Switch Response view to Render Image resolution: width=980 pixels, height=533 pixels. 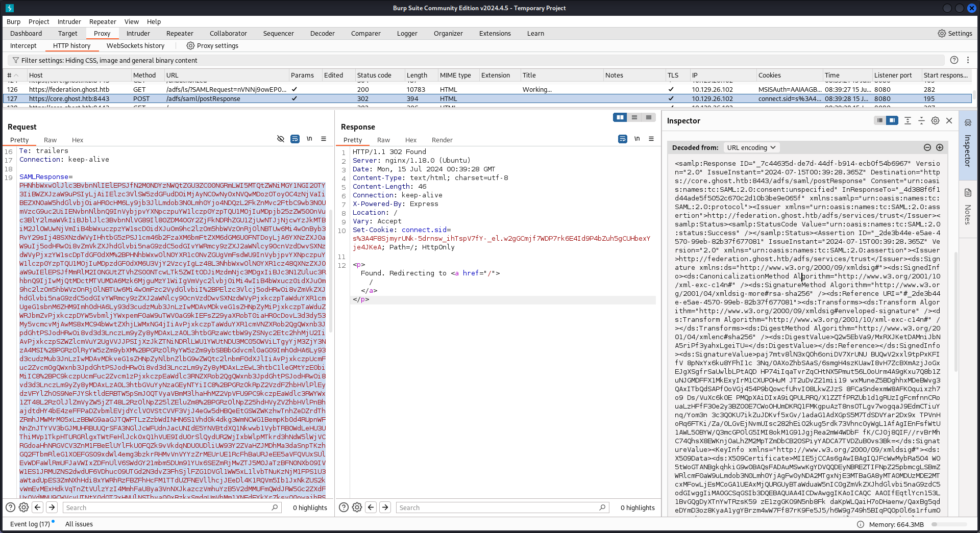coord(442,140)
